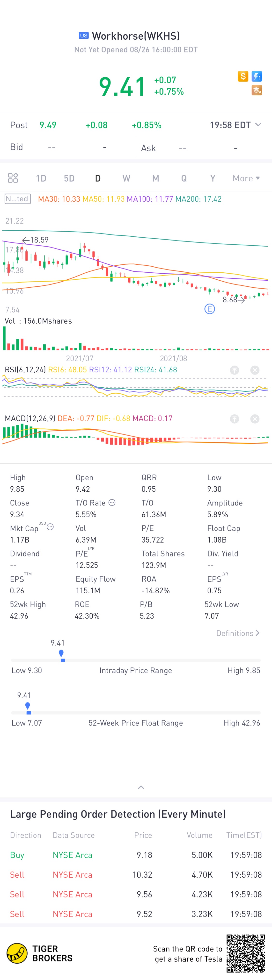Tap the intraday price range marker
272x980 pixels.
pos(61,655)
